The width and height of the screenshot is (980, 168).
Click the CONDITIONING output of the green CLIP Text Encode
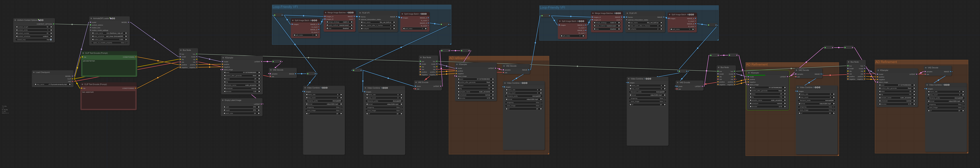pyautogui.click(x=136, y=57)
